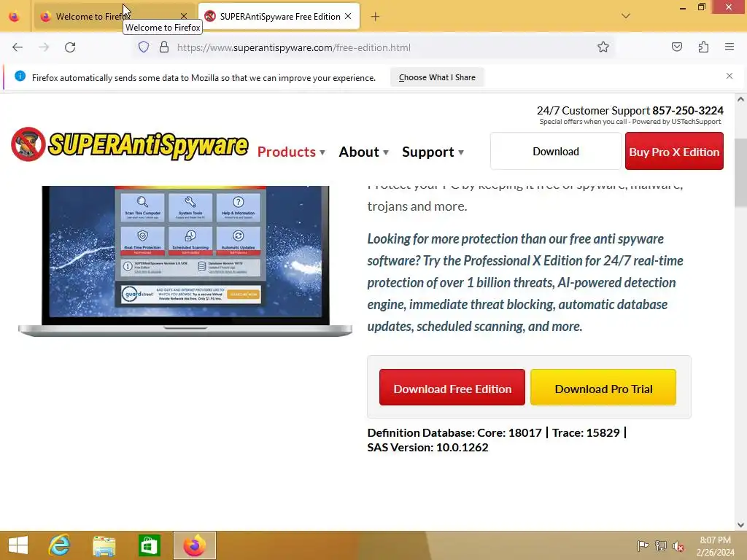Click the scroll down arrow
747x560 pixels.
tap(740, 525)
